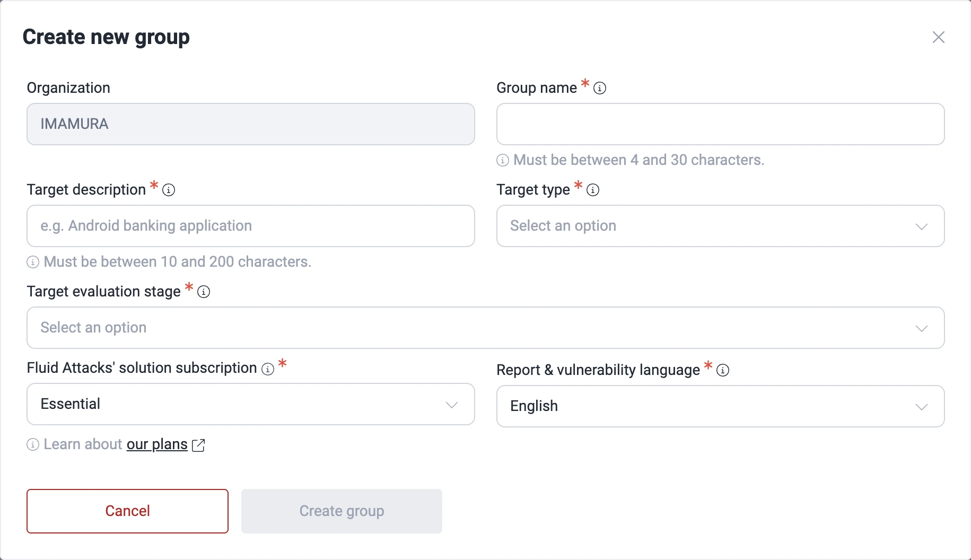
Task: Click the 'Report & vulnerability language' label text
Action: click(598, 370)
